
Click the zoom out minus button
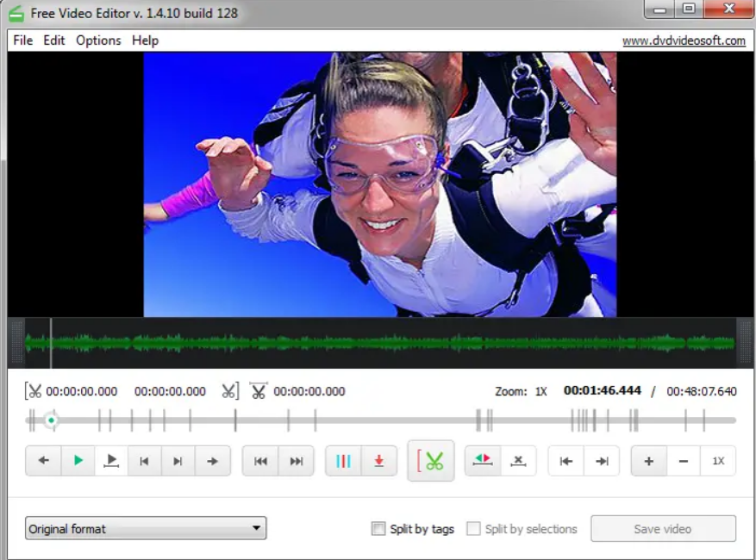[683, 461]
